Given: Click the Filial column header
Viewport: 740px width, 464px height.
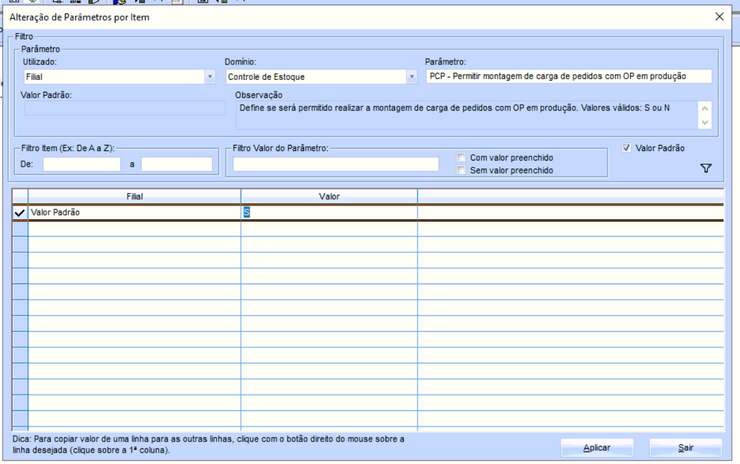Looking at the screenshot, I should pyautogui.click(x=134, y=197).
